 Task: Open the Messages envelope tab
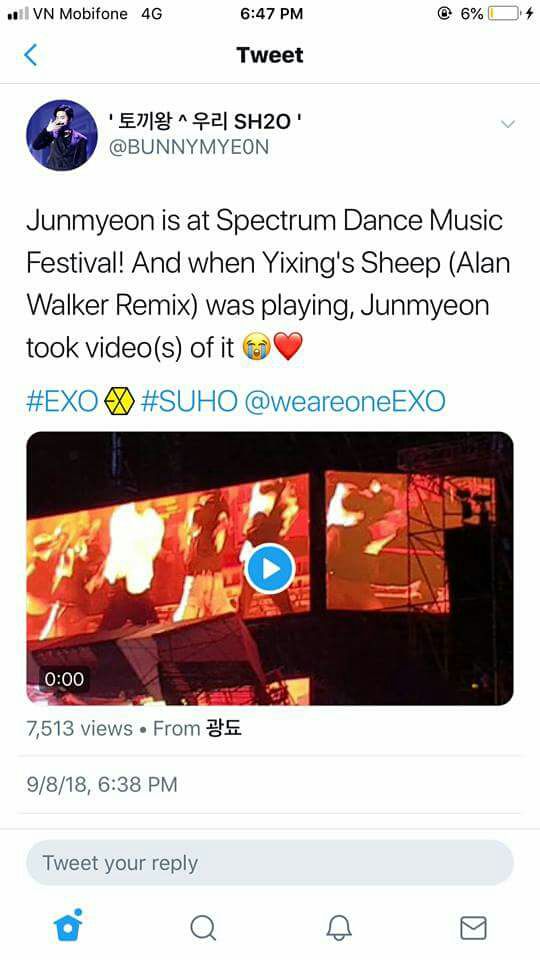point(473,928)
